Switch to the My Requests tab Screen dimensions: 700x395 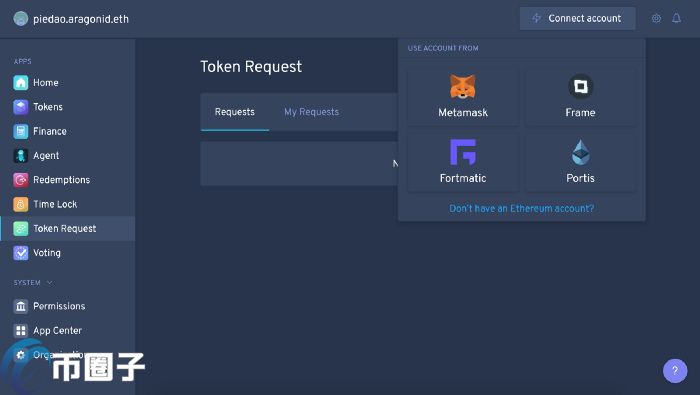tap(312, 112)
